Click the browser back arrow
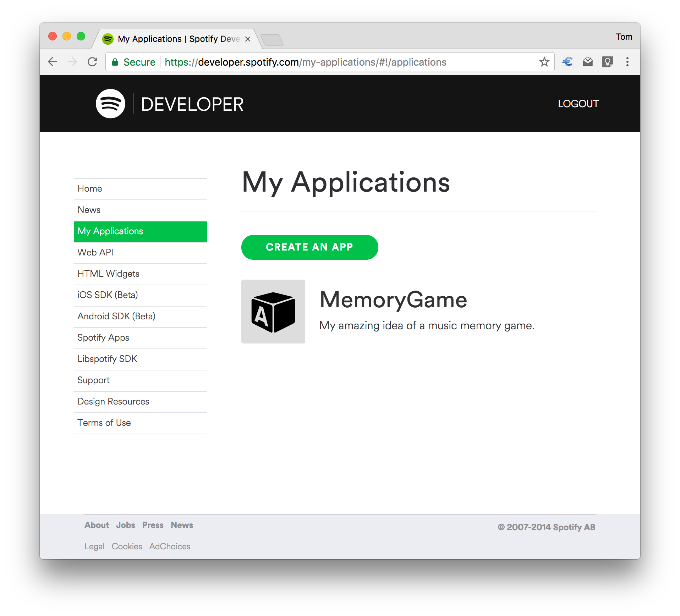 pyautogui.click(x=53, y=62)
